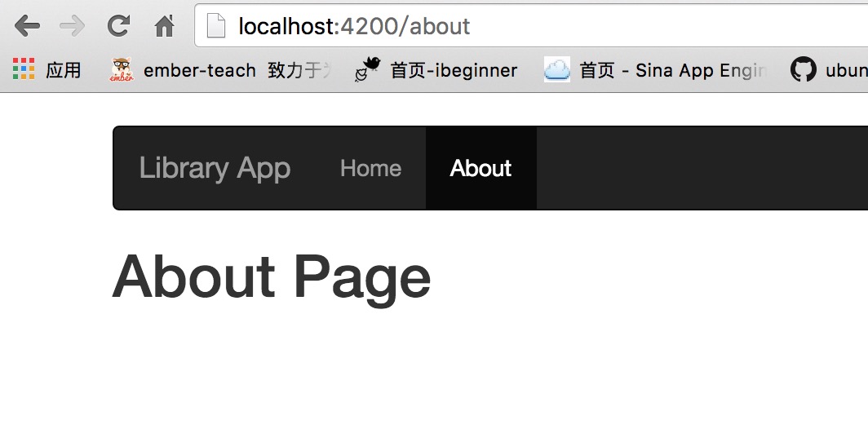Click the page icon in the address bar

216,25
